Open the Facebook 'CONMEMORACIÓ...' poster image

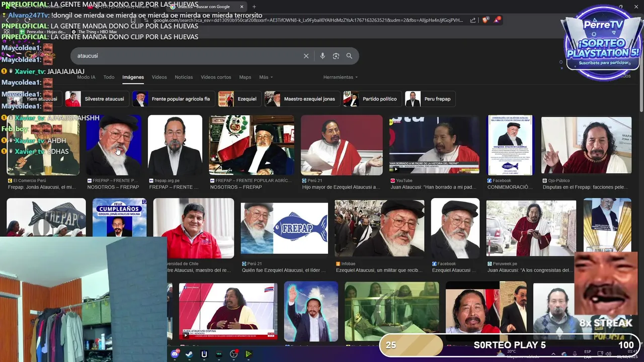[x=510, y=145]
